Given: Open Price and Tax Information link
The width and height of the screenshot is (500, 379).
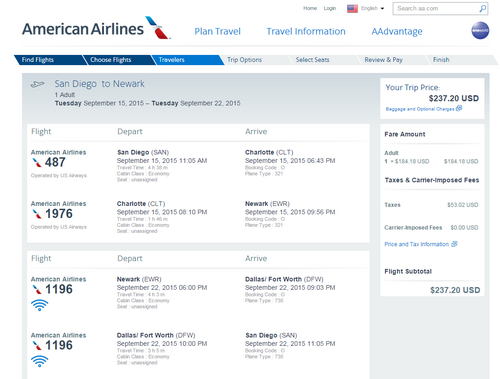Looking at the screenshot, I should 416,244.
